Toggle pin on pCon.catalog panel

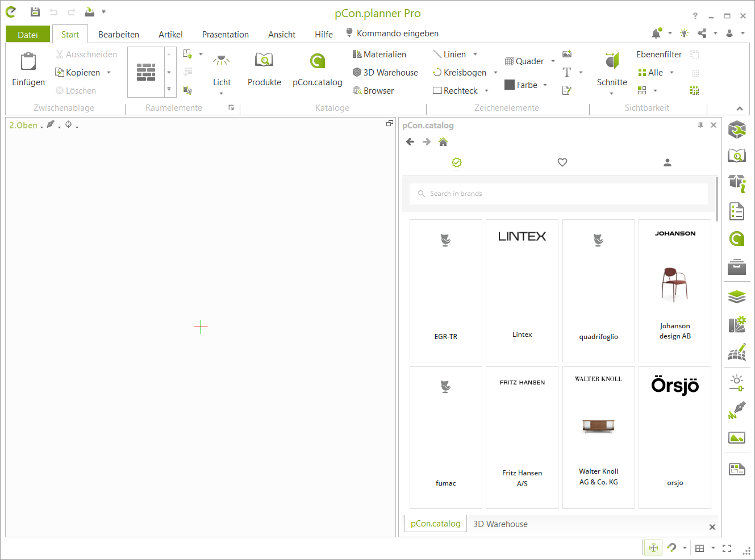point(700,125)
